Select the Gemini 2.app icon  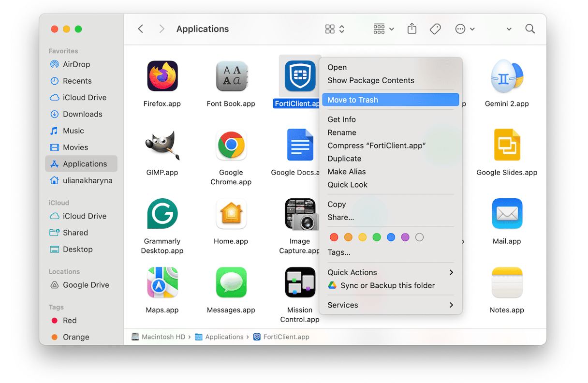click(x=506, y=76)
